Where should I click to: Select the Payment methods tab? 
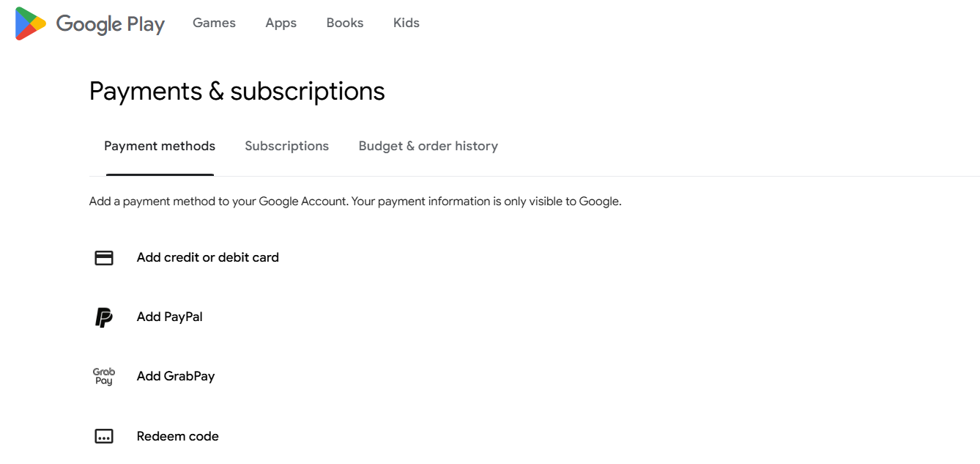point(160,146)
